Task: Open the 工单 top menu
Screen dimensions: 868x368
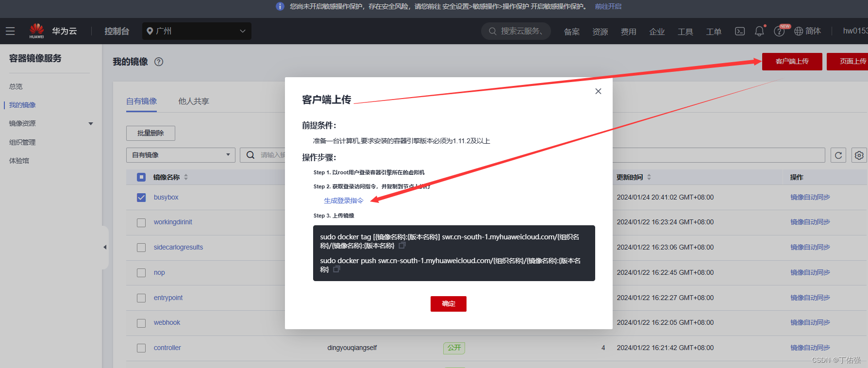Action: (x=714, y=32)
